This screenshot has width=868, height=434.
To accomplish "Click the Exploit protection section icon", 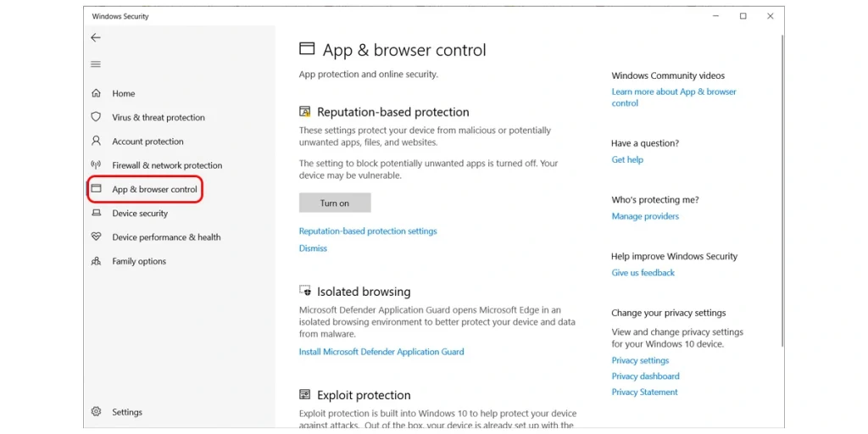I will click(x=305, y=395).
